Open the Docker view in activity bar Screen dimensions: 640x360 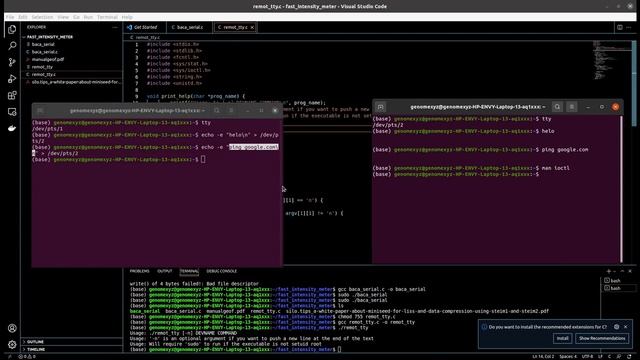[x=12, y=128]
